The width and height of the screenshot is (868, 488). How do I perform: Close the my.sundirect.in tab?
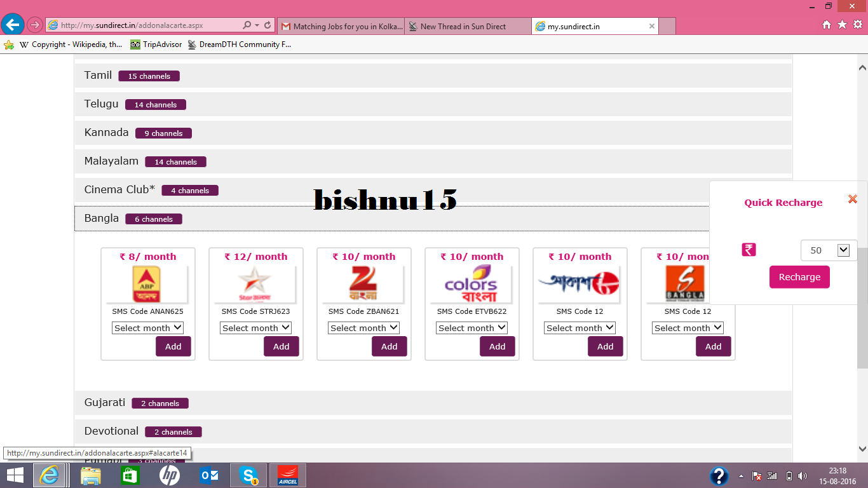pyautogui.click(x=651, y=26)
